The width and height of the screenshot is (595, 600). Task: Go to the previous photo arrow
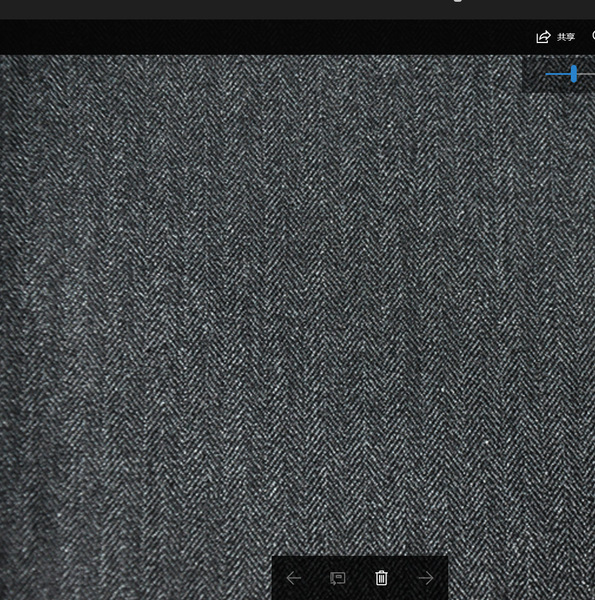point(293,578)
